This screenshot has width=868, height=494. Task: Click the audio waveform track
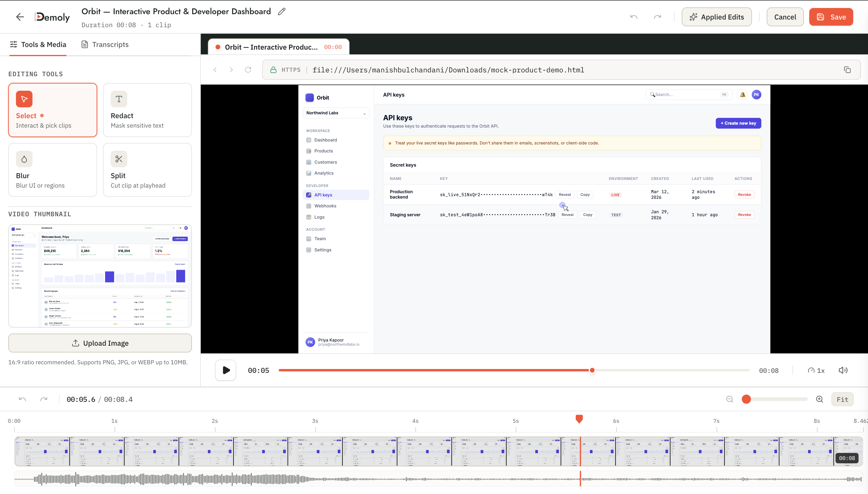pyautogui.click(x=438, y=479)
